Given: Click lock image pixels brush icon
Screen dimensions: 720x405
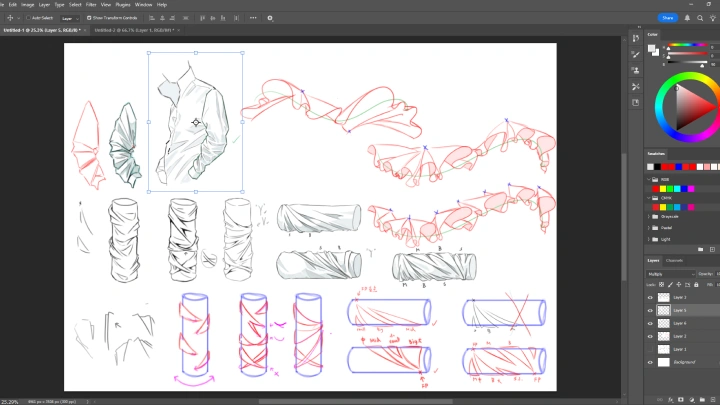Looking at the screenshot, I should click(670, 285).
